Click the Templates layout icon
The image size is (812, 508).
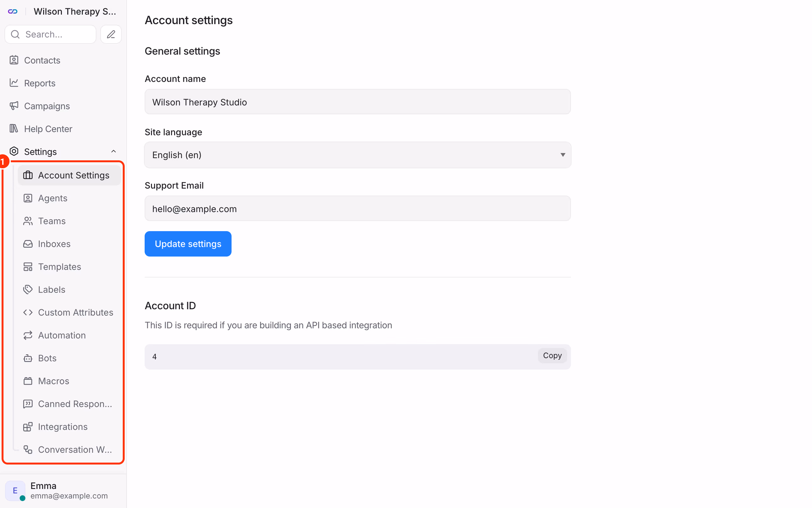click(28, 267)
